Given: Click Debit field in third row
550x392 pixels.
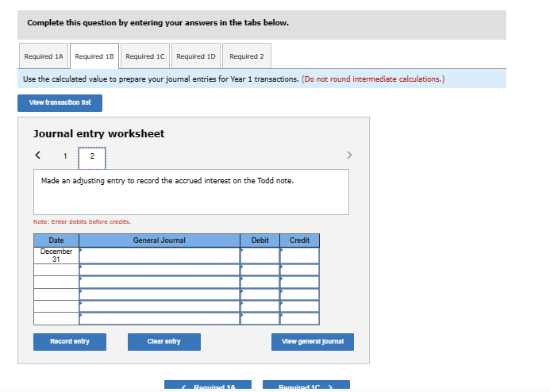Looking at the screenshot, I should pyautogui.click(x=260, y=282).
